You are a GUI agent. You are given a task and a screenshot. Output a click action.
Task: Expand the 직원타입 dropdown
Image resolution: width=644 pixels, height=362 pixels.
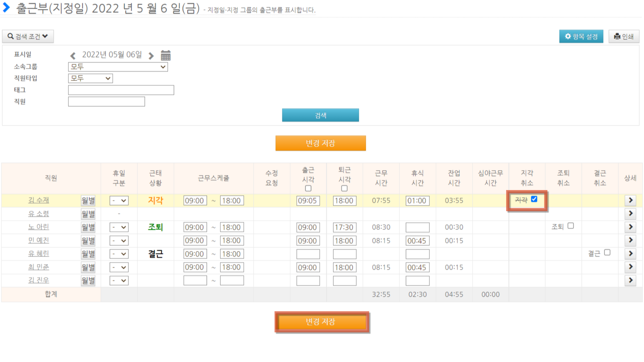coord(90,78)
